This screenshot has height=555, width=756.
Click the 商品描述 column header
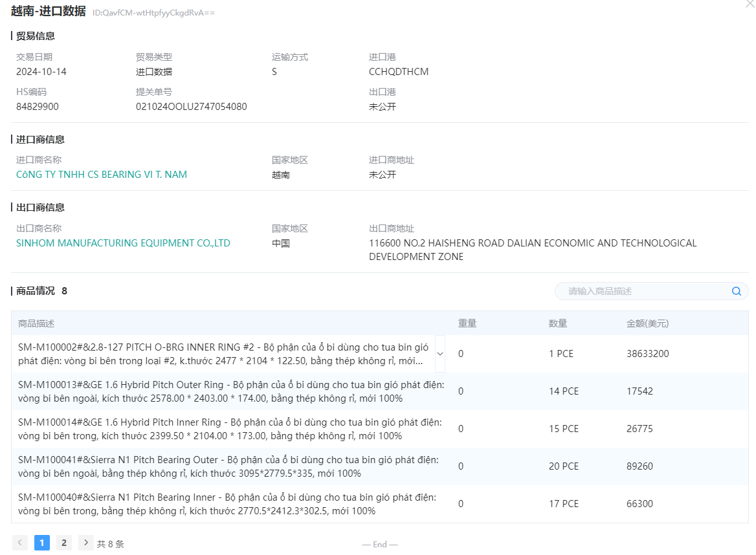coord(36,323)
